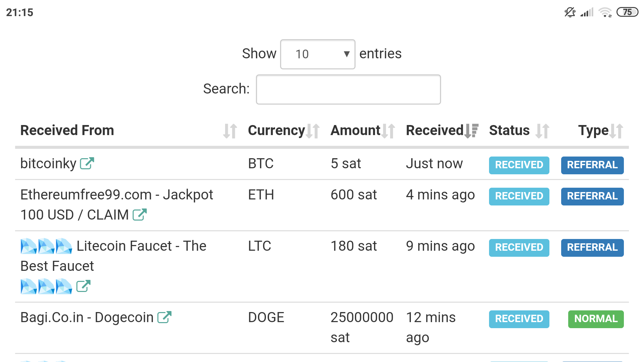Click the green NORMAL type badge

596,319
